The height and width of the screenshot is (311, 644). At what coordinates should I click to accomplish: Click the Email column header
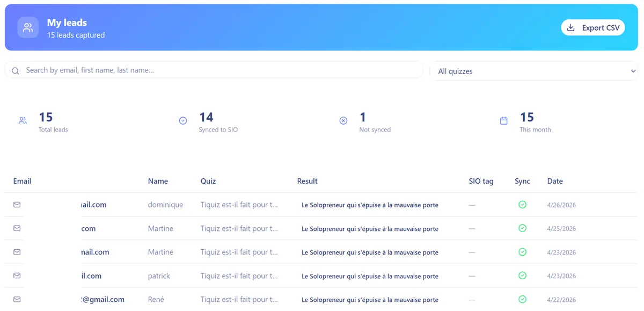[22, 181]
